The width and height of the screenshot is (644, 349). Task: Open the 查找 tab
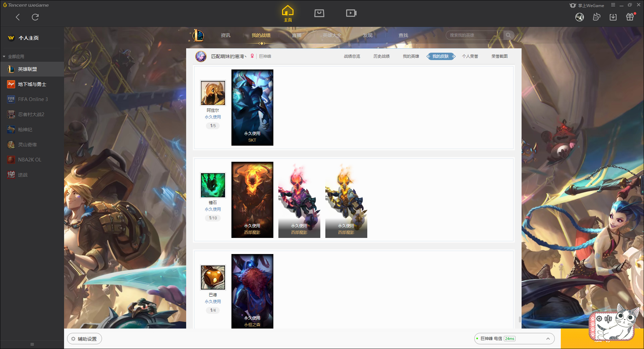(x=403, y=35)
